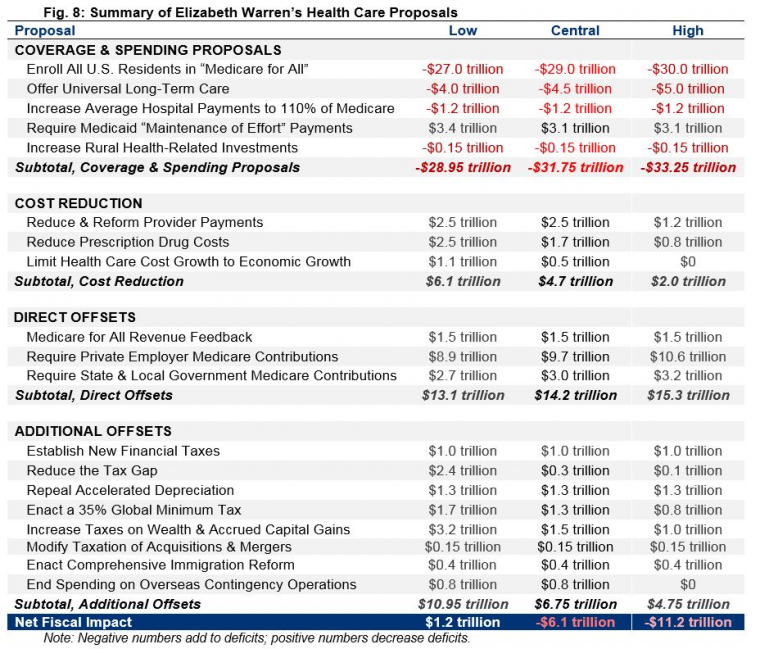Click 'Require Medicaid Maintenance of Effort Payments' label
This screenshot has height=649, width=760.
(190, 128)
